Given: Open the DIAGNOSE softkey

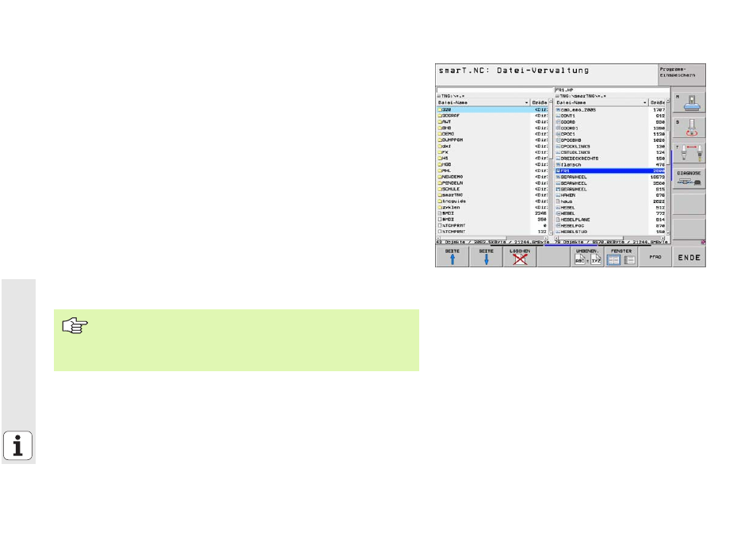Looking at the screenshot, I should point(689,178).
